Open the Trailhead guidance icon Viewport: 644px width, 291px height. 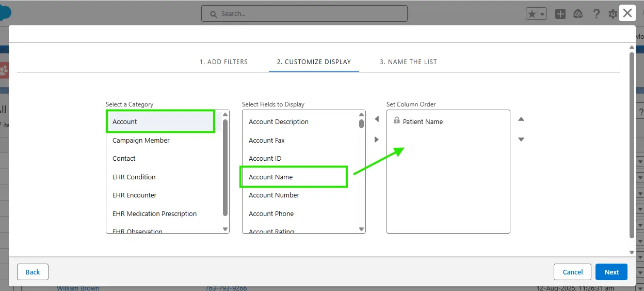pos(578,14)
